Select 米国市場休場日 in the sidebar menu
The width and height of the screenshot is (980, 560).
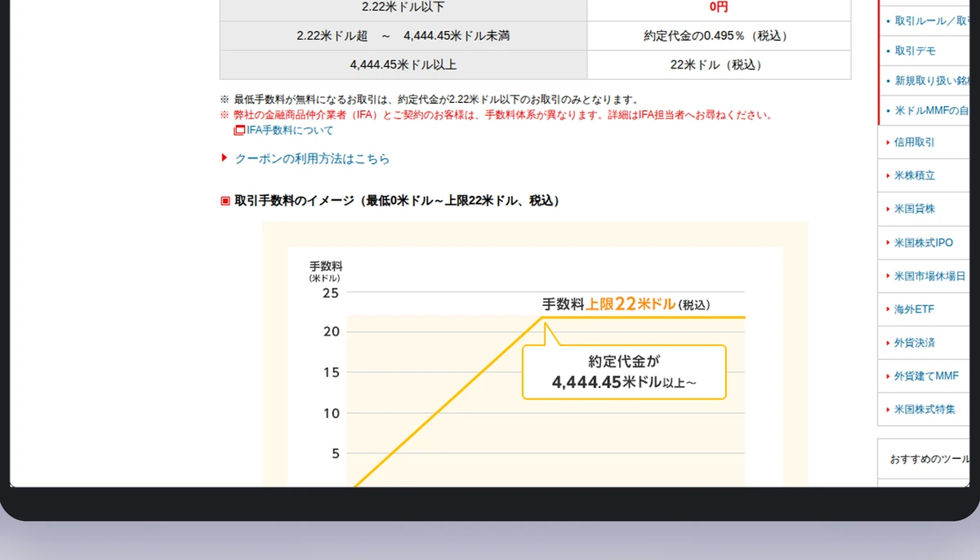(x=930, y=276)
